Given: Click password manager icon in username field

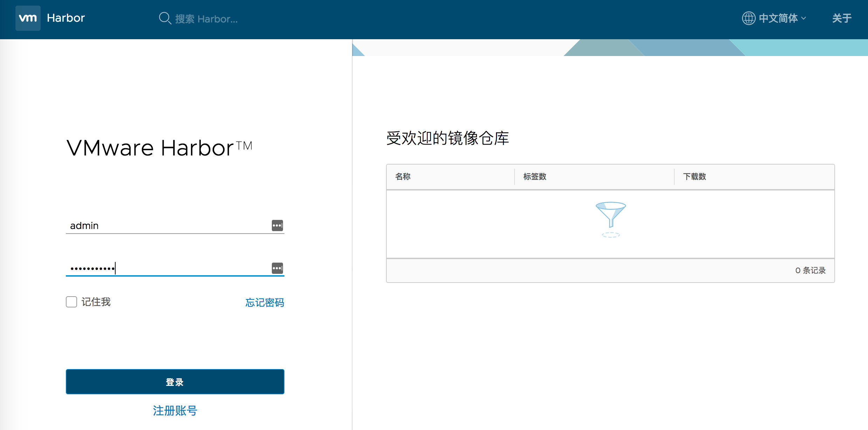Looking at the screenshot, I should [277, 226].
